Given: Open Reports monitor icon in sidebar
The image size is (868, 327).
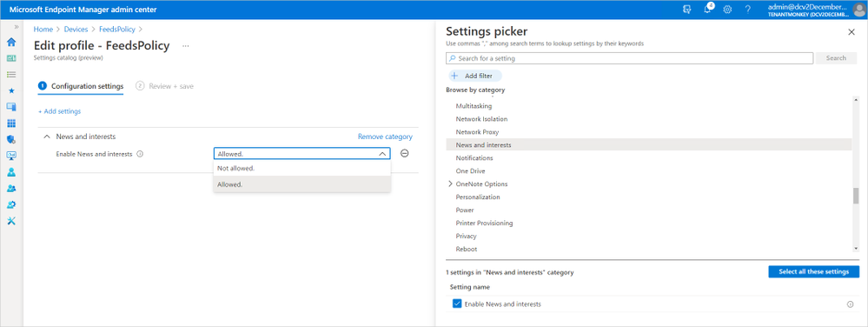Looking at the screenshot, I should 11,156.
